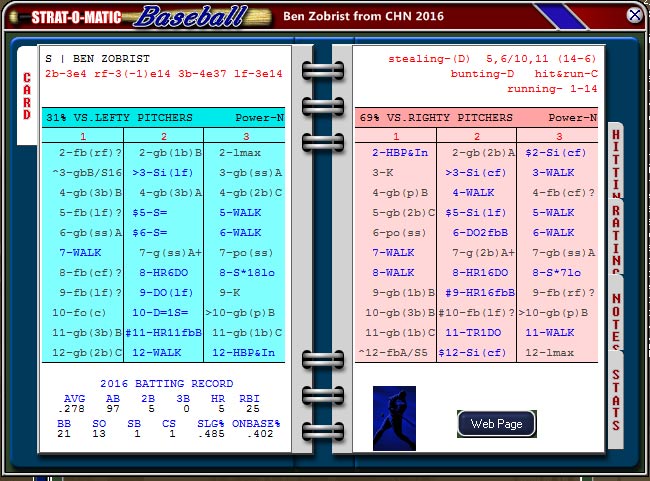This screenshot has width=650, height=481.
Task: Click '12-HBP&In' in lefty column 3
Action: [244, 353]
